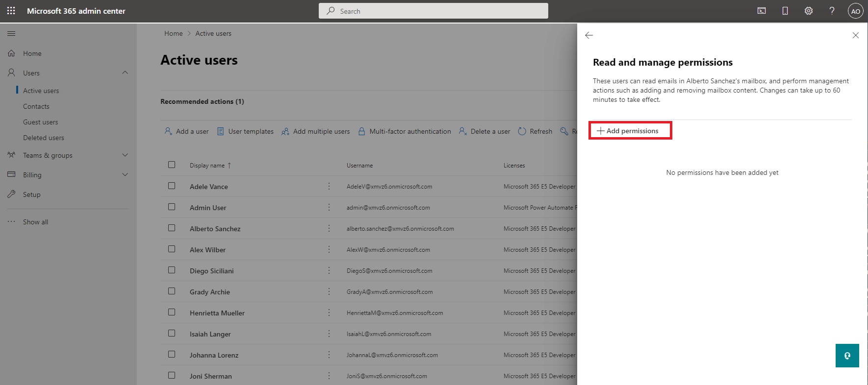Screen dimensions: 868x385
Task: Click the Licenses column header
Action: [514, 166]
